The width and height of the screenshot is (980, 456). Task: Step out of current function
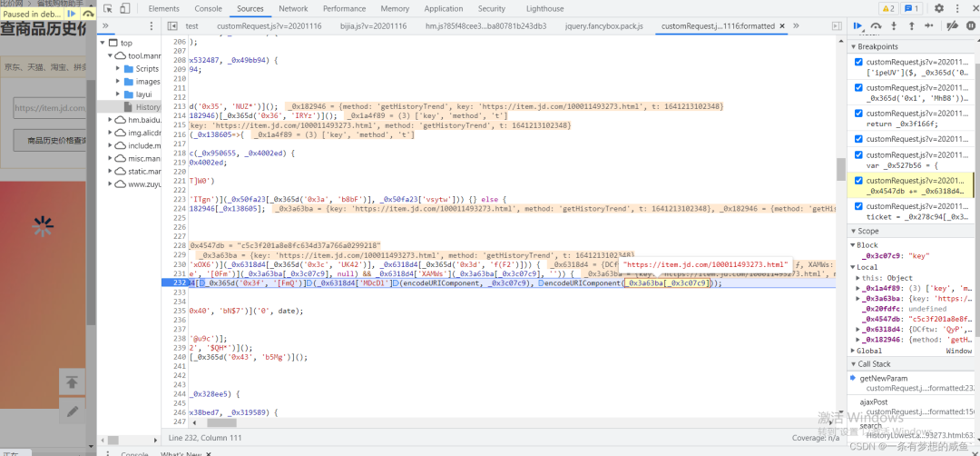[x=909, y=26]
